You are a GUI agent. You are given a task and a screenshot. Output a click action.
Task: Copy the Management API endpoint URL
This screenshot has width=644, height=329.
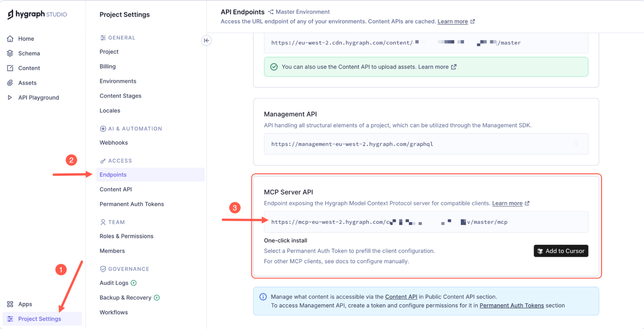coord(576,144)
